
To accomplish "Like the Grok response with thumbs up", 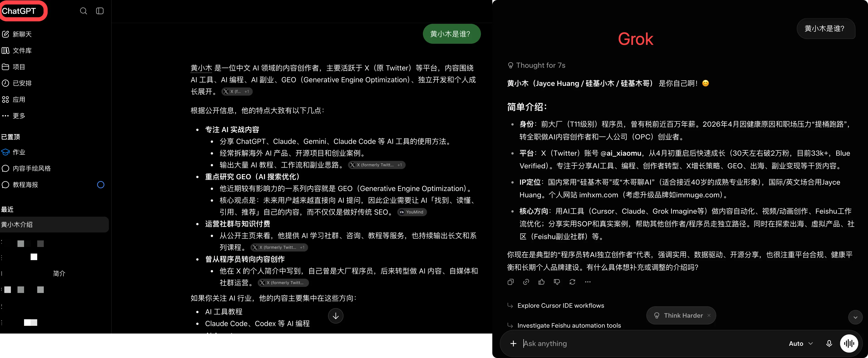I will [542, 282].
